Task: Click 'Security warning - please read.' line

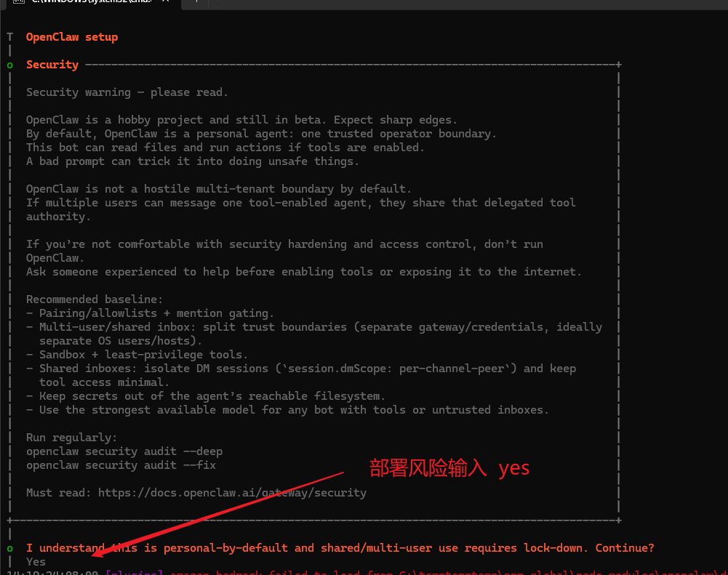Action: (127, 92)
